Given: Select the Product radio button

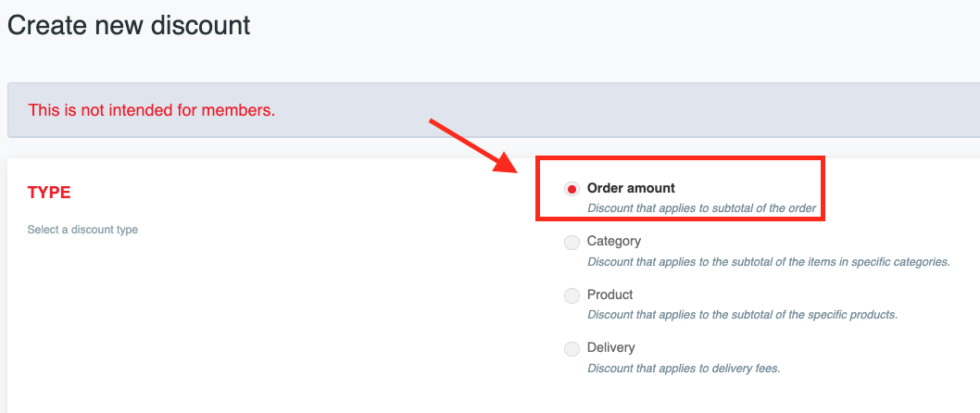Looking at the screenshot, I should coord(572,295).
